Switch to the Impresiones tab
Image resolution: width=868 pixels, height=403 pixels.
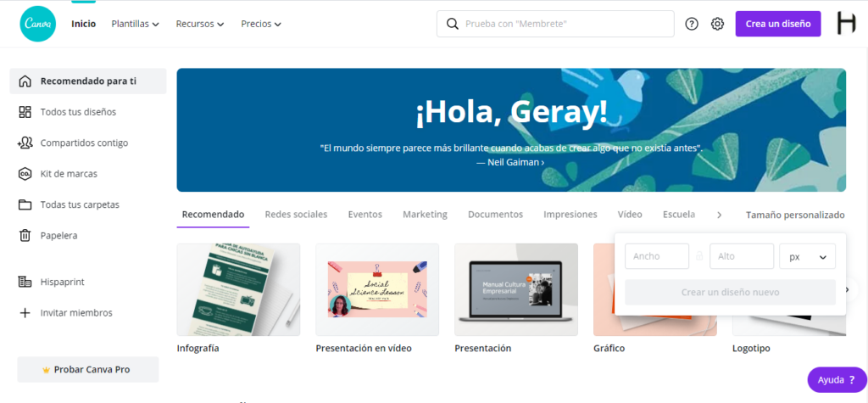pos(570,215)
